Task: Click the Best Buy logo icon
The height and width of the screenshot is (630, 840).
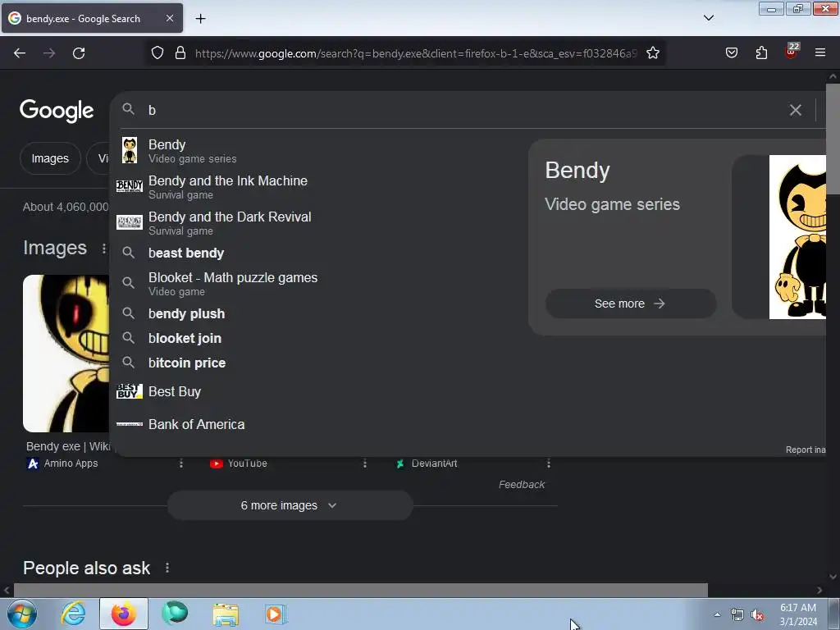Action: point(129,391)
